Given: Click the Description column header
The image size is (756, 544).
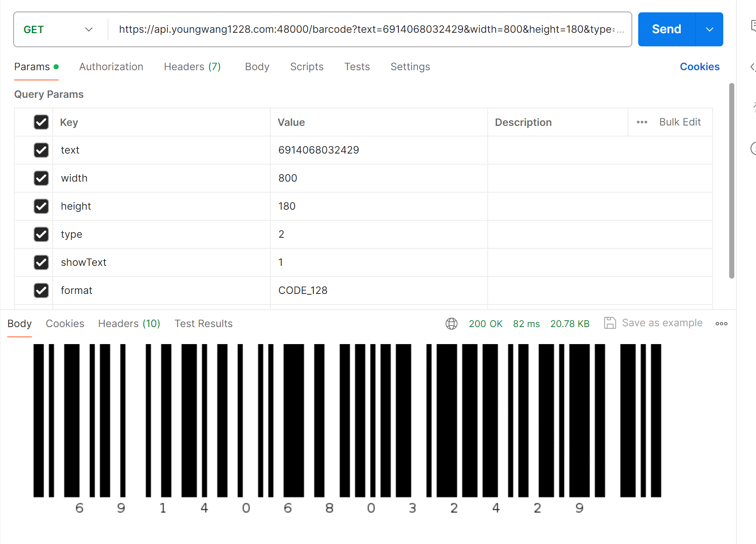Looking at the screenshot, I should 523,122.
